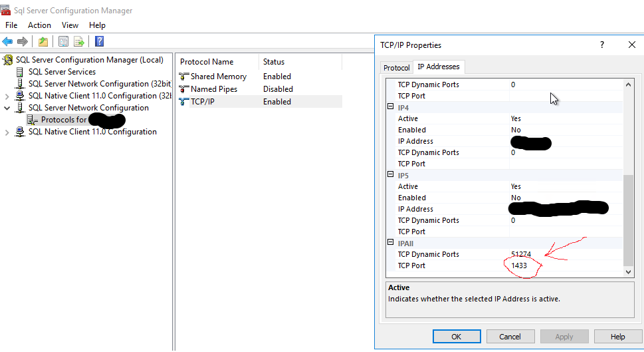Select the IP Addresses tab
This screenshot has height=352, width=644.
438,67
